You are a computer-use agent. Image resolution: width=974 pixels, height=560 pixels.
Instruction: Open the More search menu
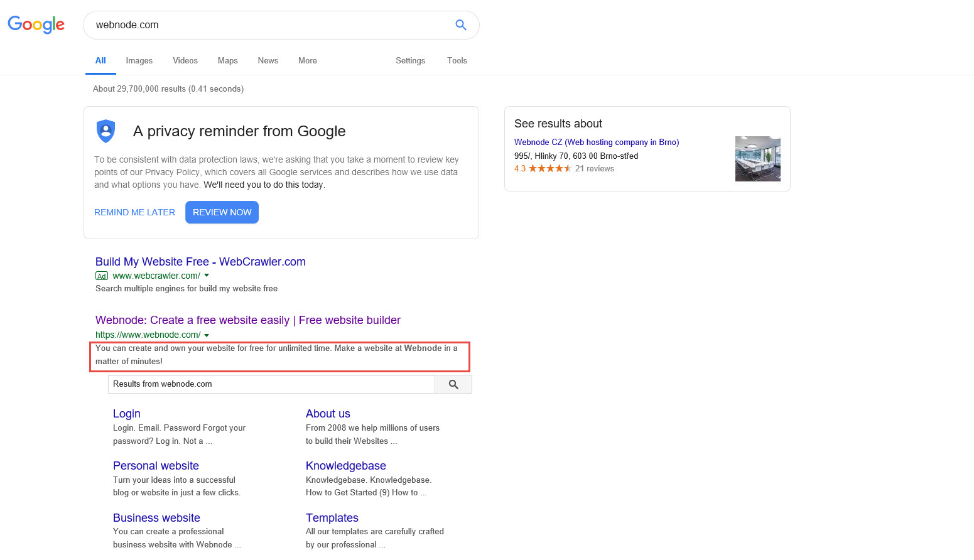click(x=308, y=60)
